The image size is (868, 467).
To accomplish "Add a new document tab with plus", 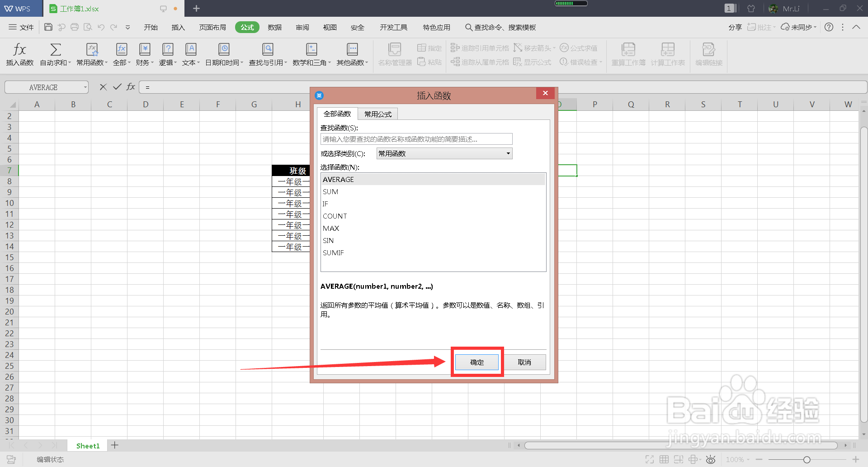I will (196, 8).
